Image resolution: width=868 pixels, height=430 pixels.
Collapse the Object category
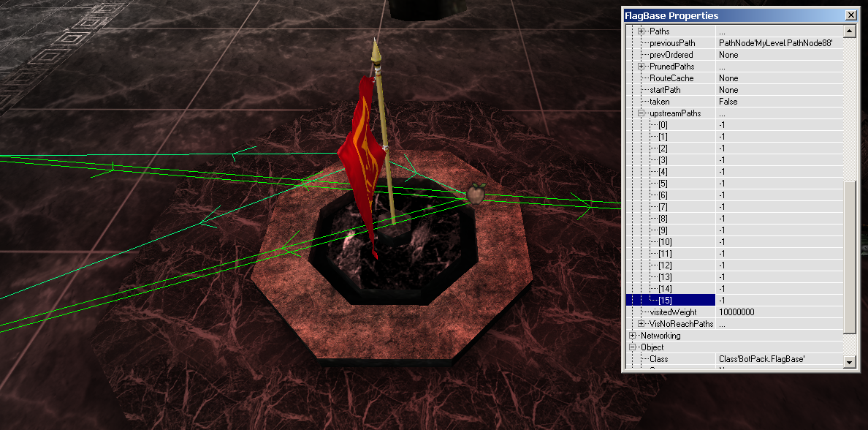tap(633, 347)
